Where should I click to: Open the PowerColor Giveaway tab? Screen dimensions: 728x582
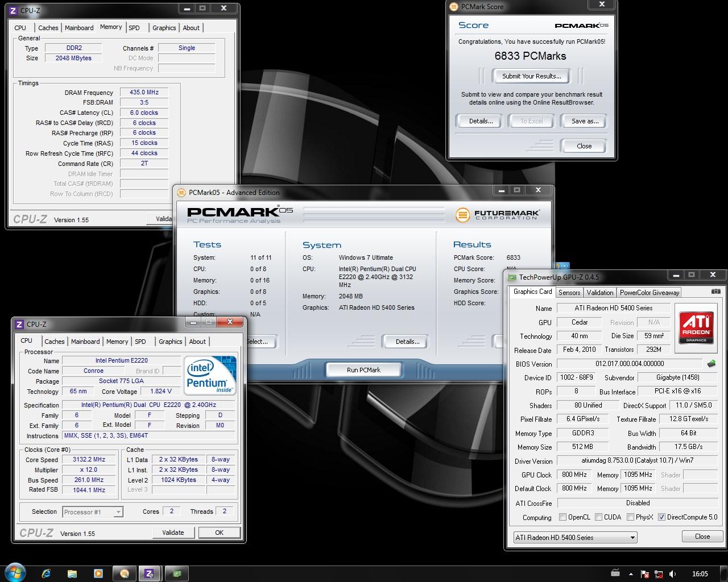650,292
